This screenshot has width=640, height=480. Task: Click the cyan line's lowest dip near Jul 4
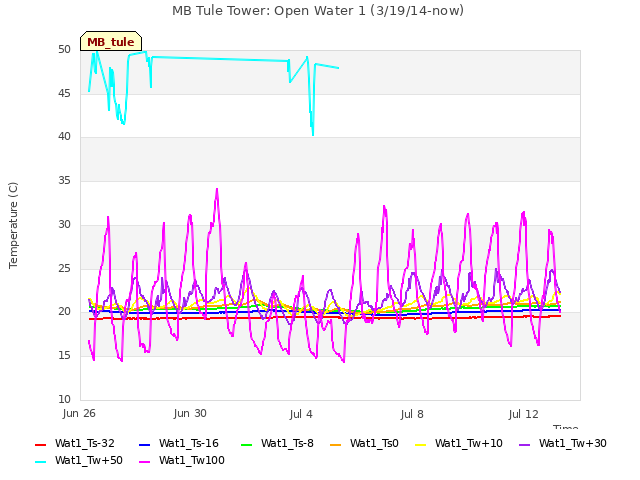click(x=313, y=135)
